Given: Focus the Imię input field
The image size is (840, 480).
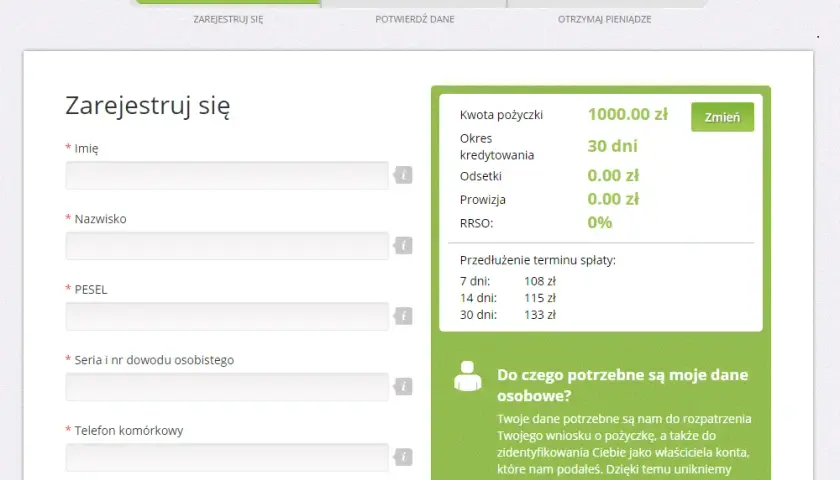Looking at the screenshot, I should [227, 175].
